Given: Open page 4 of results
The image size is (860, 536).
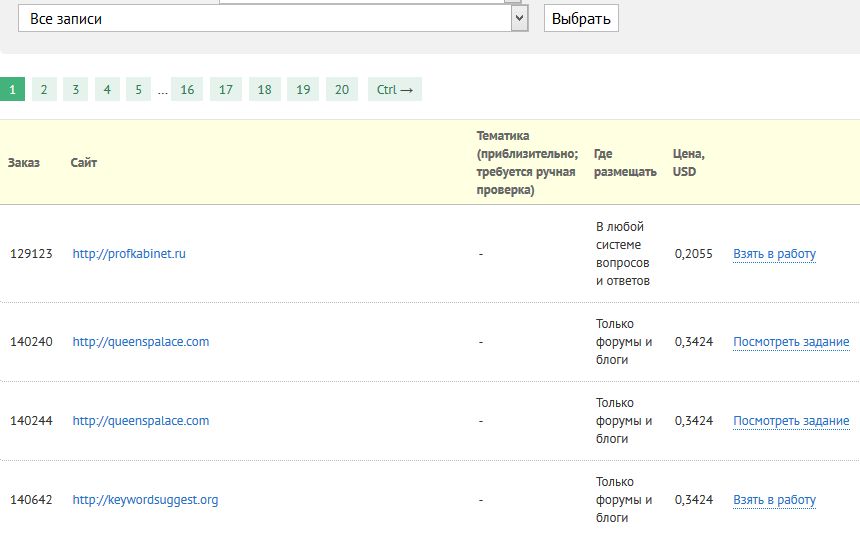Looking at the screenshot, I should 107,89.
